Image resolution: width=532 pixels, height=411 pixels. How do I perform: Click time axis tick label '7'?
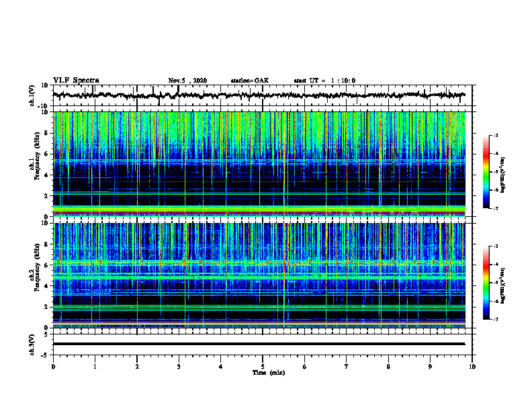click(x=347, y=367)
